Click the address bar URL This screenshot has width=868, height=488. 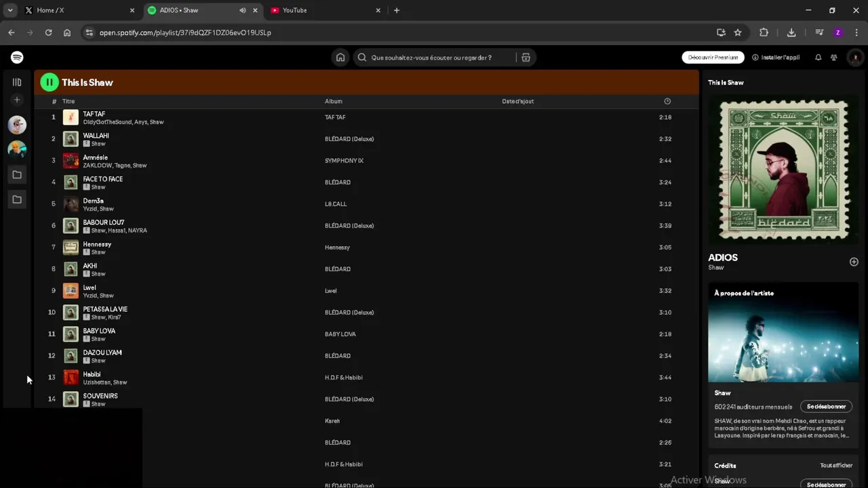point(185,33)
